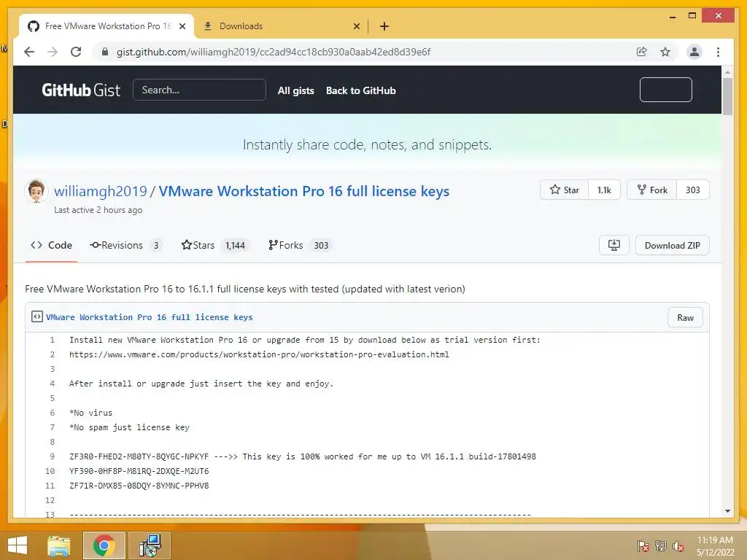Reload the gist page
The image size is (747, 560).
(76, 52)
